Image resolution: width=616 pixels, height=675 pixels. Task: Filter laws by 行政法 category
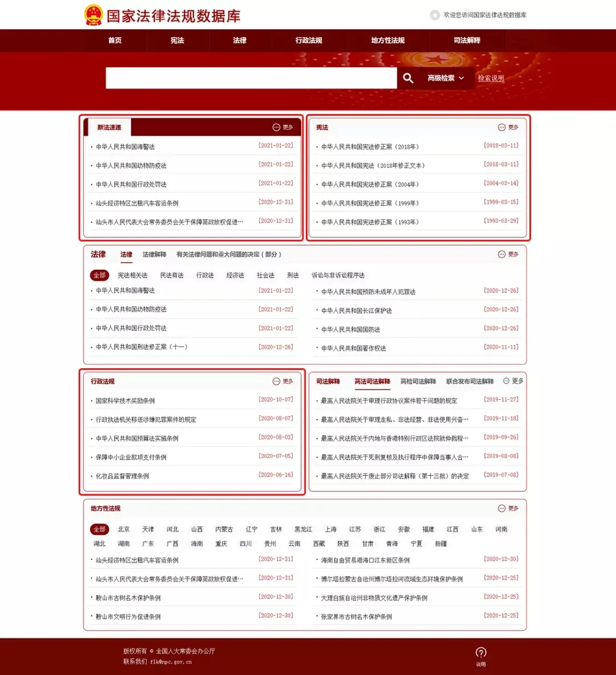coord(205,275)
